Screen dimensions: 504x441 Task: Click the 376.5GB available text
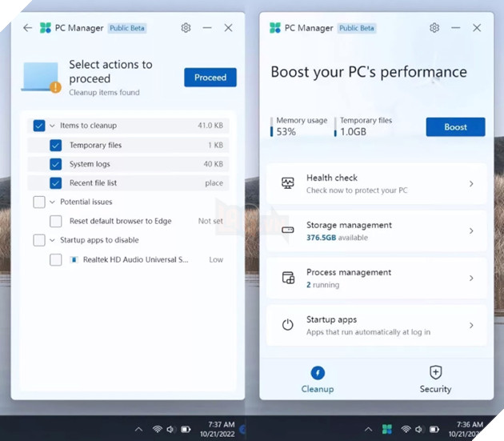(x=337, y=238)
